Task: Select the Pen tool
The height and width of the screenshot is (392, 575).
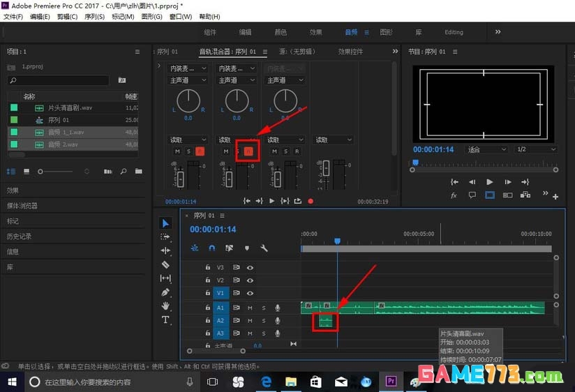Action: pos(165,292)
